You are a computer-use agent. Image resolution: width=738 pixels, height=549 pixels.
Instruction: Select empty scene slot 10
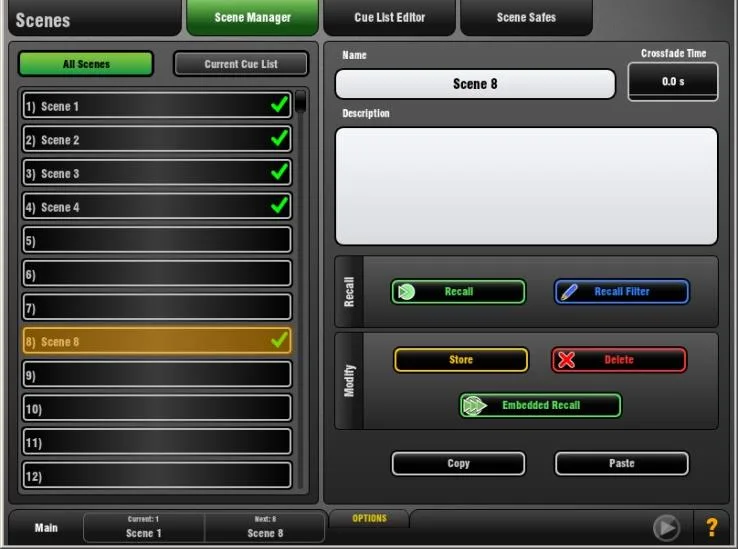pos(157,408)
